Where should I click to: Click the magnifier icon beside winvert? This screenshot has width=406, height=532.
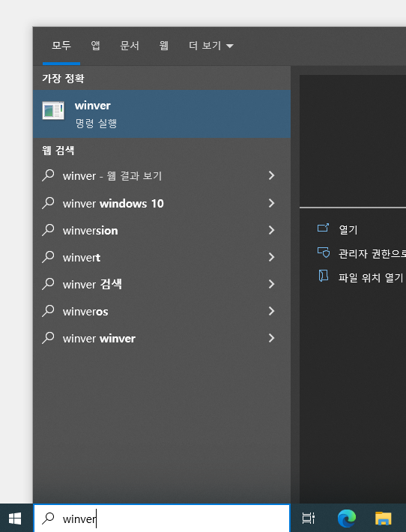48,257
